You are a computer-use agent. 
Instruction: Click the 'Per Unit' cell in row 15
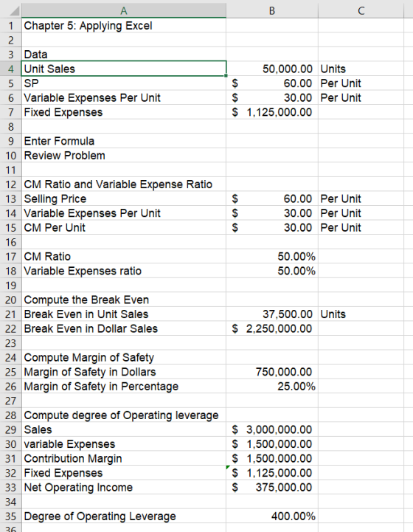[361, 228]
